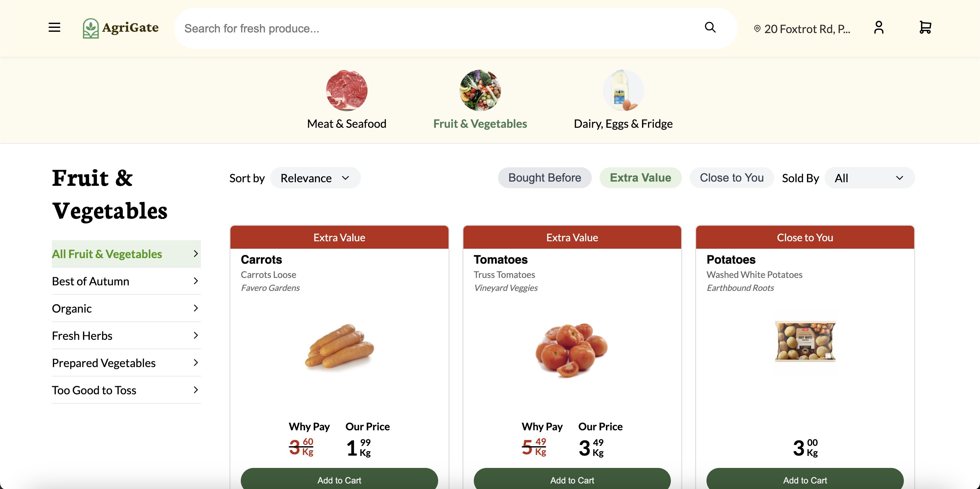Click the search magnifier icon
Screen dimensions: 980x489
710,27
